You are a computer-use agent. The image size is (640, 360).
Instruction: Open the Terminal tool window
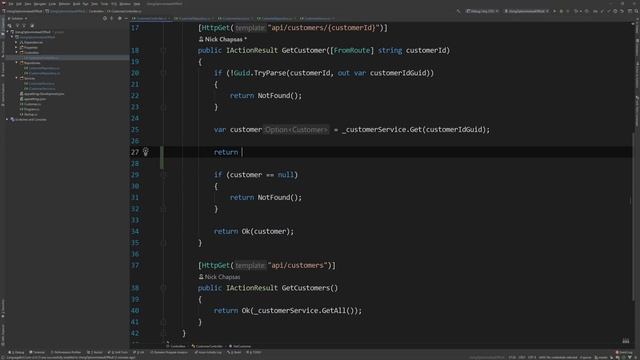37,352
